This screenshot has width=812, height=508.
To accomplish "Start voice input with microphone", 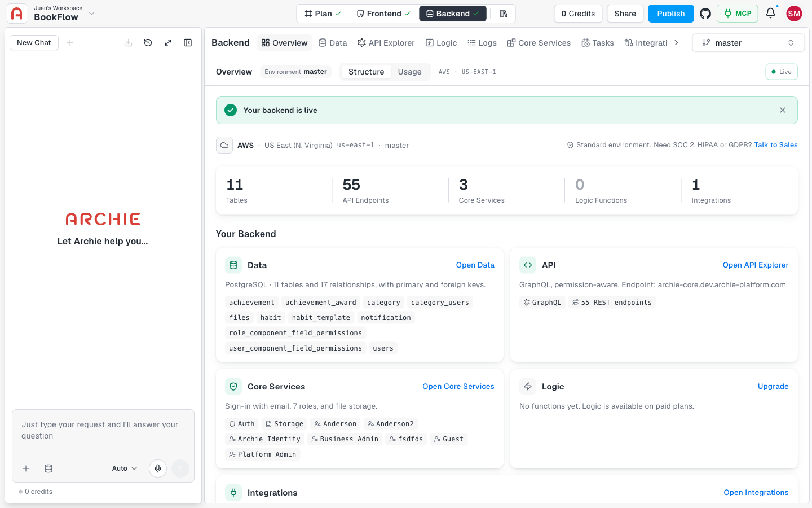I will click(158, 468).
